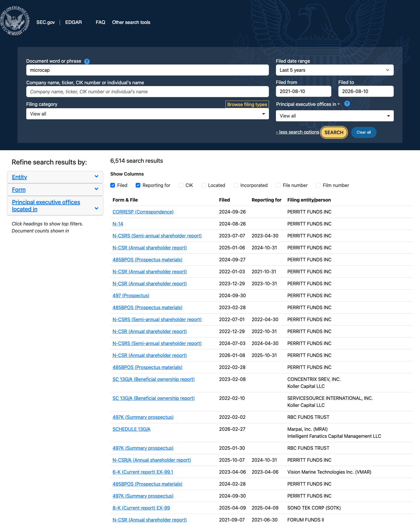Enable the CIK column checkbox

point(181,185)
